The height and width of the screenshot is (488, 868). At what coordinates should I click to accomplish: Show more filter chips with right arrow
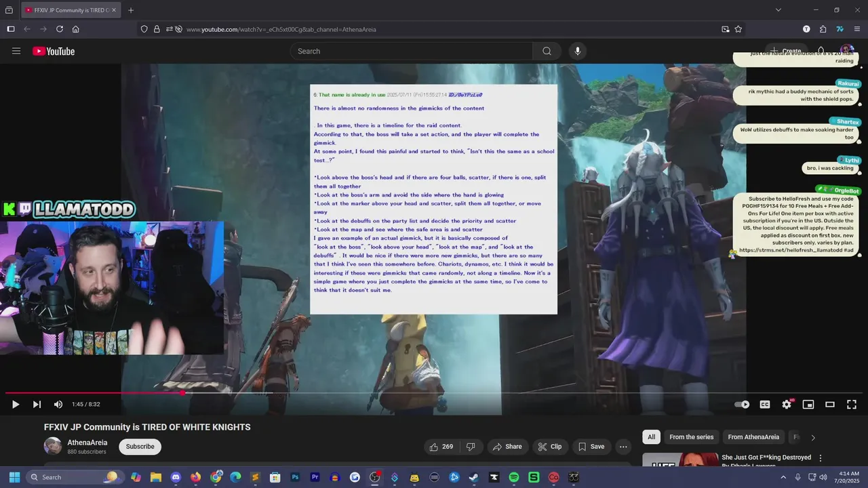point(813,438)
